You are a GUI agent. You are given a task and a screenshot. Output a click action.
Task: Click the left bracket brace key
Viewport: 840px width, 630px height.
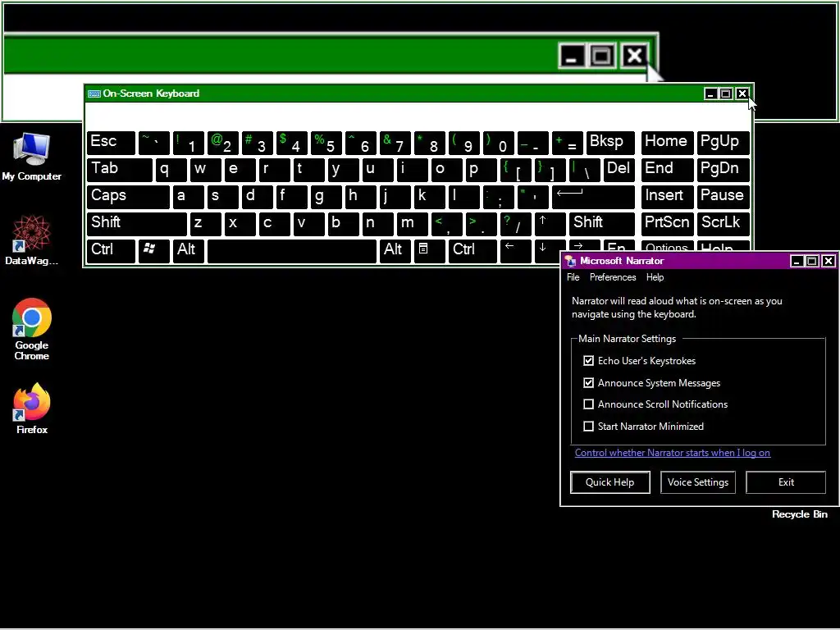tap(515, 169)
